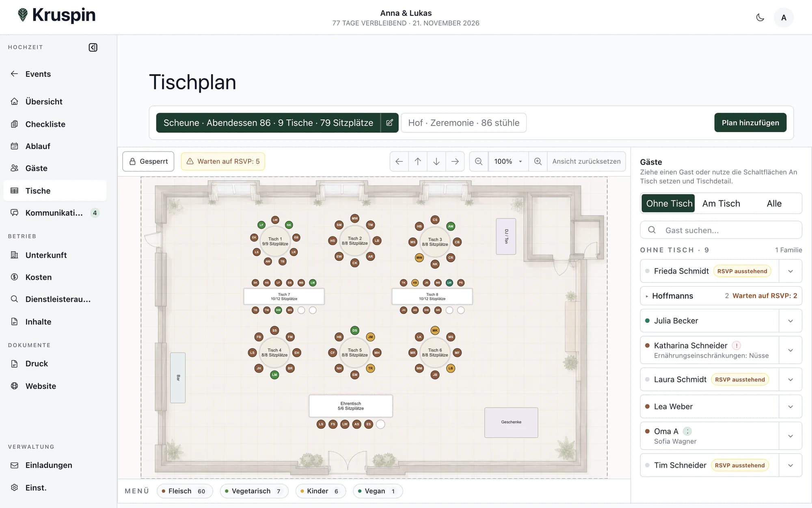Switch to the Hof Zeremonie plan tab

tap(464, 123)
